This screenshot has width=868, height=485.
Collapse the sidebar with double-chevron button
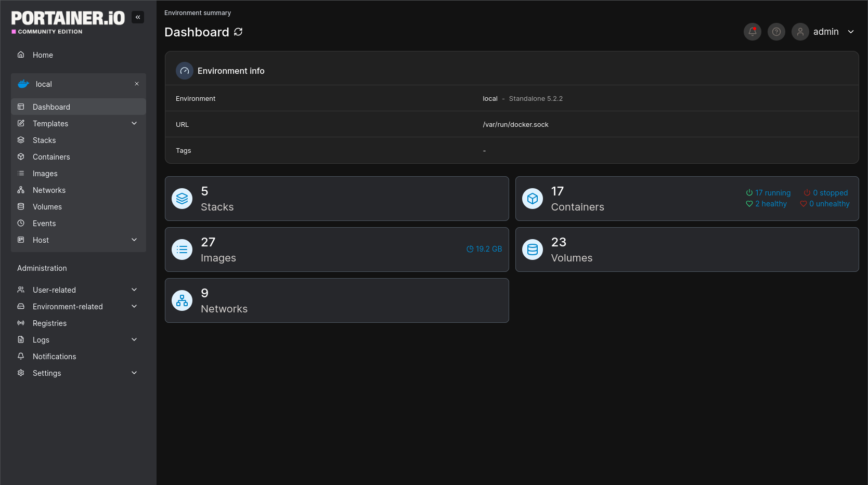click(138, 17)
